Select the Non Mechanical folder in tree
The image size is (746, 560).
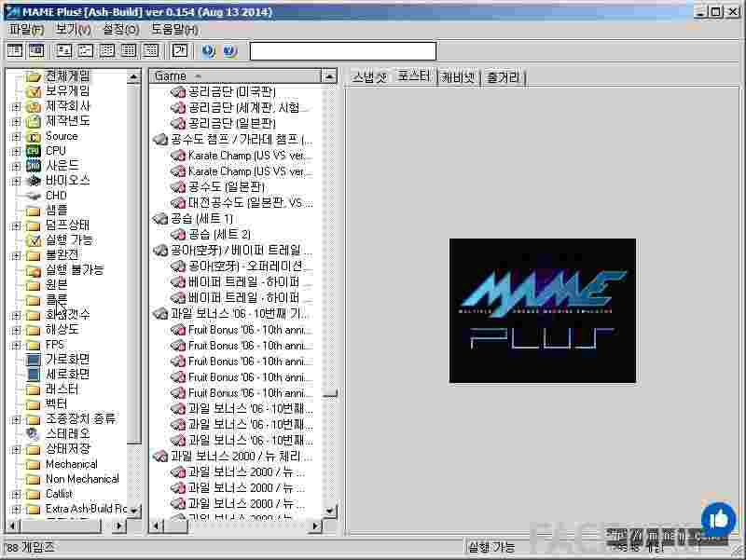[x=82, y=479]
